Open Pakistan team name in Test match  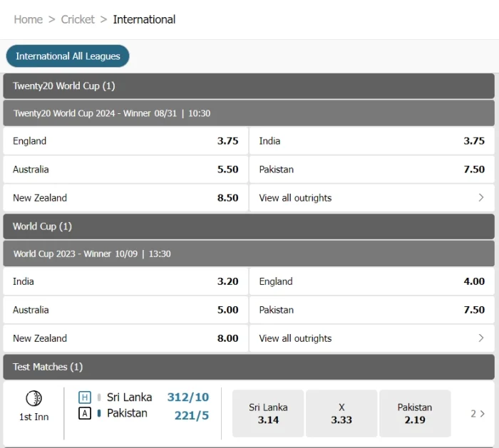tap(128, 413)
